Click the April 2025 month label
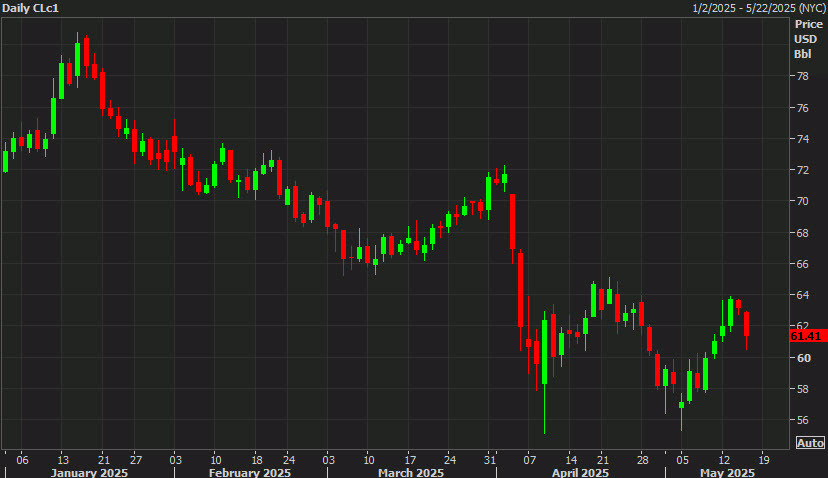 click(580, 472)
